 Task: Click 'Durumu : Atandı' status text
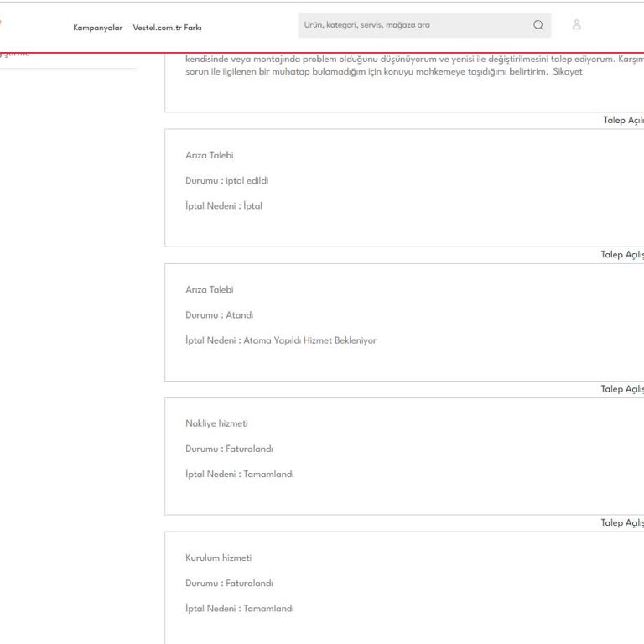[219, 315]
